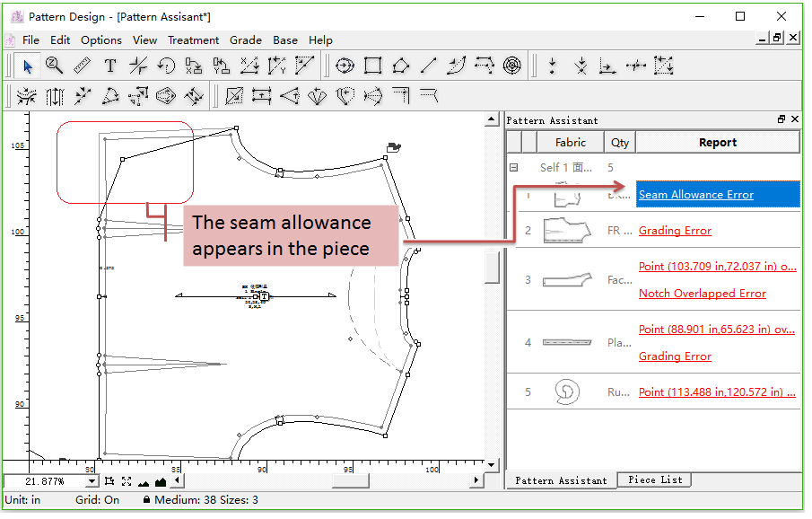812x519 pixels.
Task: Click Grading Error link for piece 2
Action: 675,231
